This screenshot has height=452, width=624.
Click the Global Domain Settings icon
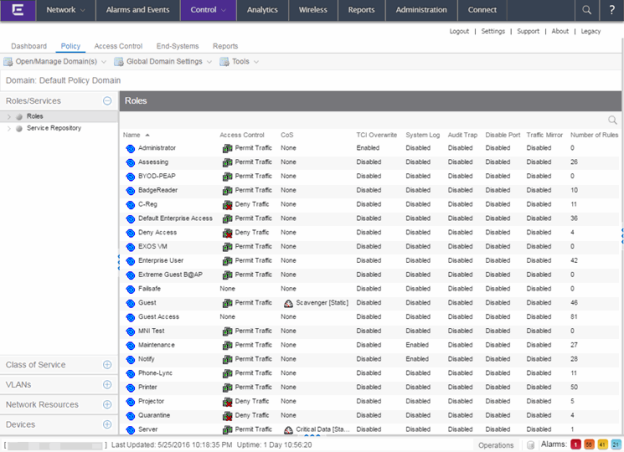pos(119,62)
